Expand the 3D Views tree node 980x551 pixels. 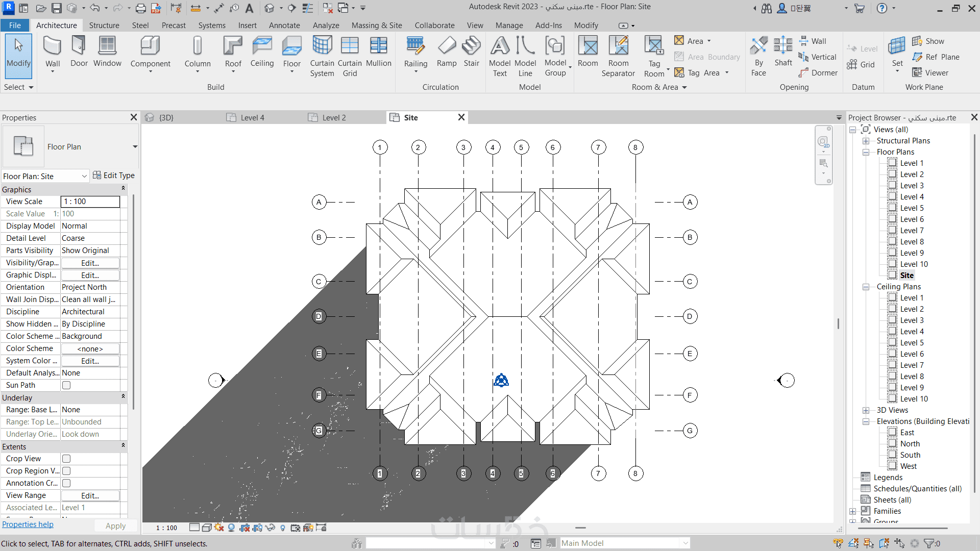(x=866, y=410)
